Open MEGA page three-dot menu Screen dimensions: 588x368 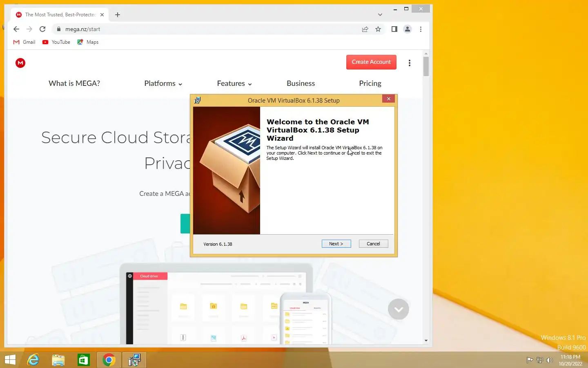click(x=410, y=63)
